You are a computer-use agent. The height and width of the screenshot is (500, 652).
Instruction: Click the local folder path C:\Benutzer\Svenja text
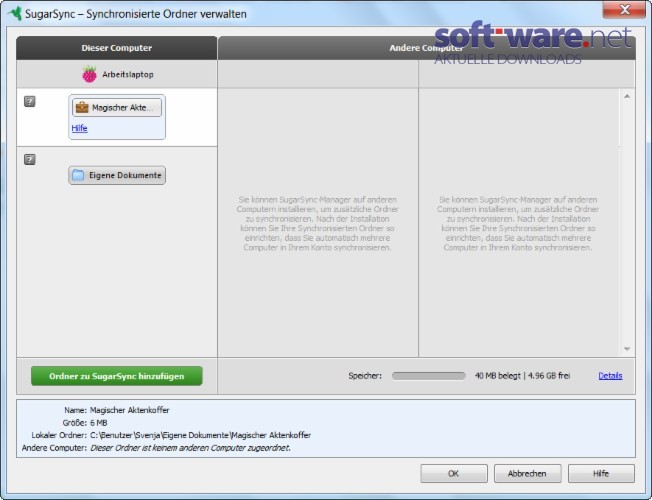point(200,435)
